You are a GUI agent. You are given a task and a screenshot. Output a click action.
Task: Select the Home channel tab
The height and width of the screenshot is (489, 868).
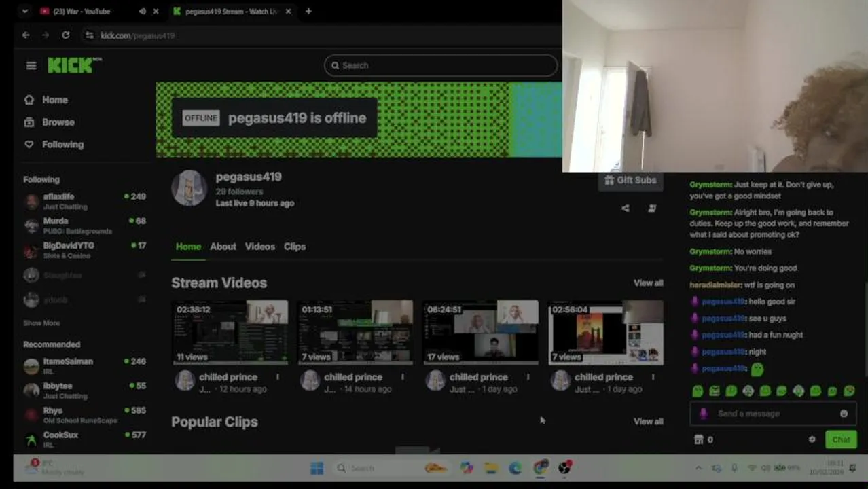point(188,247)
